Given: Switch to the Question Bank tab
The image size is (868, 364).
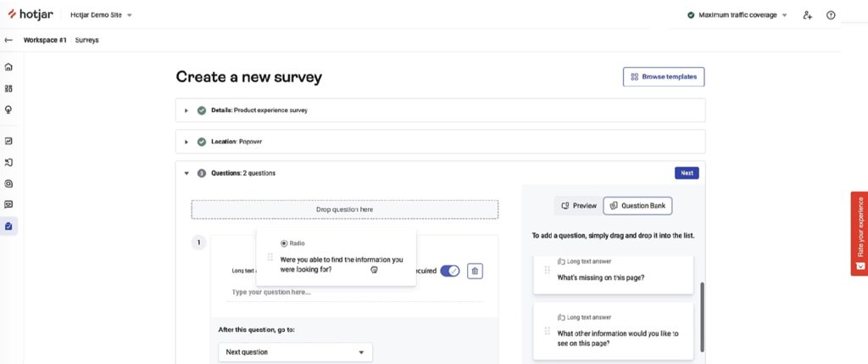Looking at the screenshot, I should (637, 205).
